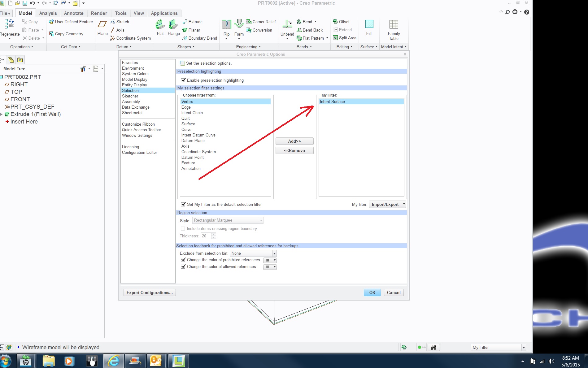This screenshot has width=588, height=368.
Task: Open Exclude from selection bin dropdown
Action: [253, 253]
